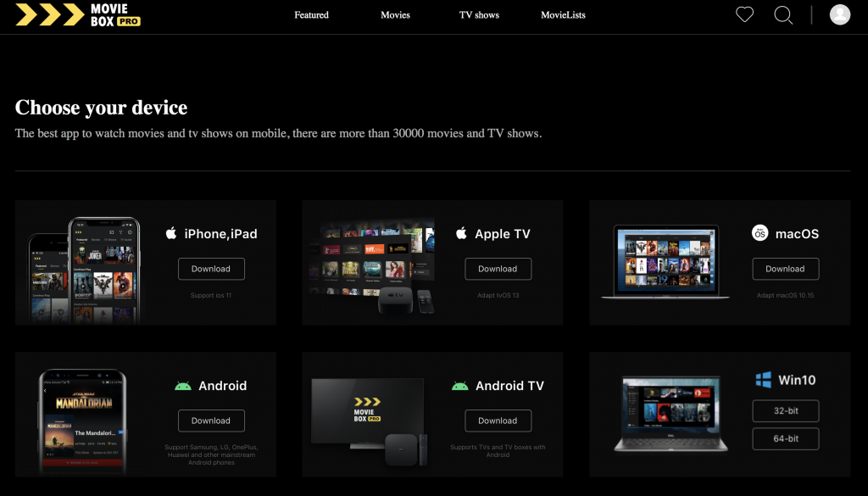Go to the Featured menu item
This screenshot has height=496, width=868.
point(311,15)
